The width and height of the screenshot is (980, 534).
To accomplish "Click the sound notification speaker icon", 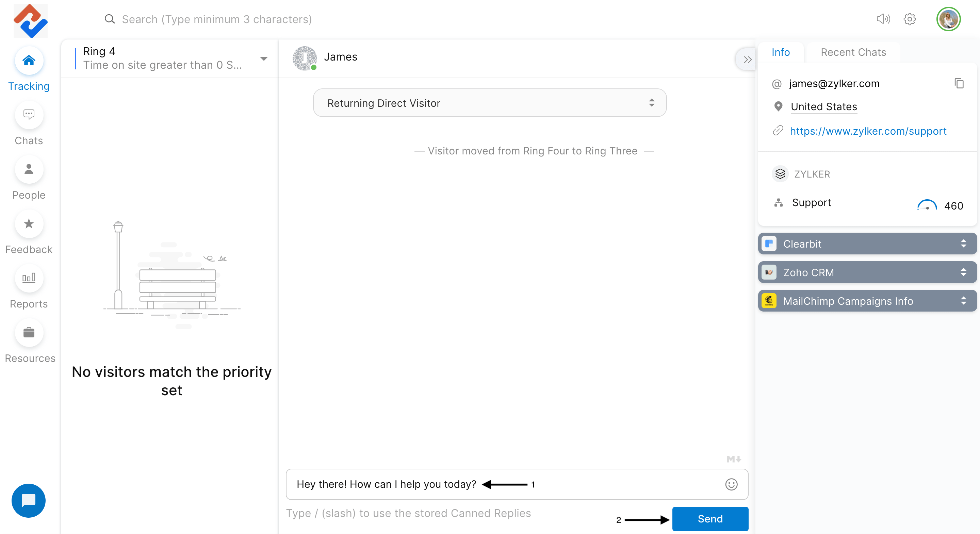I will 883,19.
